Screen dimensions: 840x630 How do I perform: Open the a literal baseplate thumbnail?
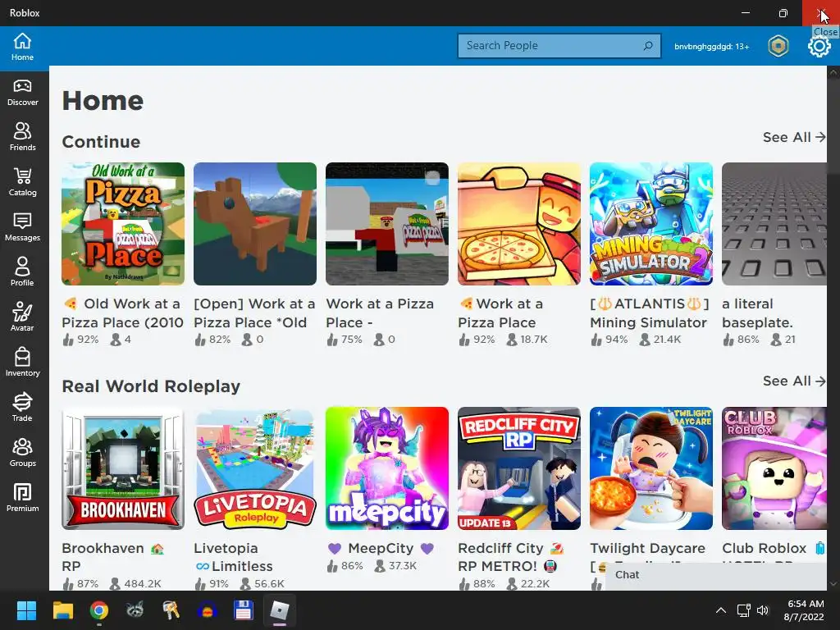(774, 224)
